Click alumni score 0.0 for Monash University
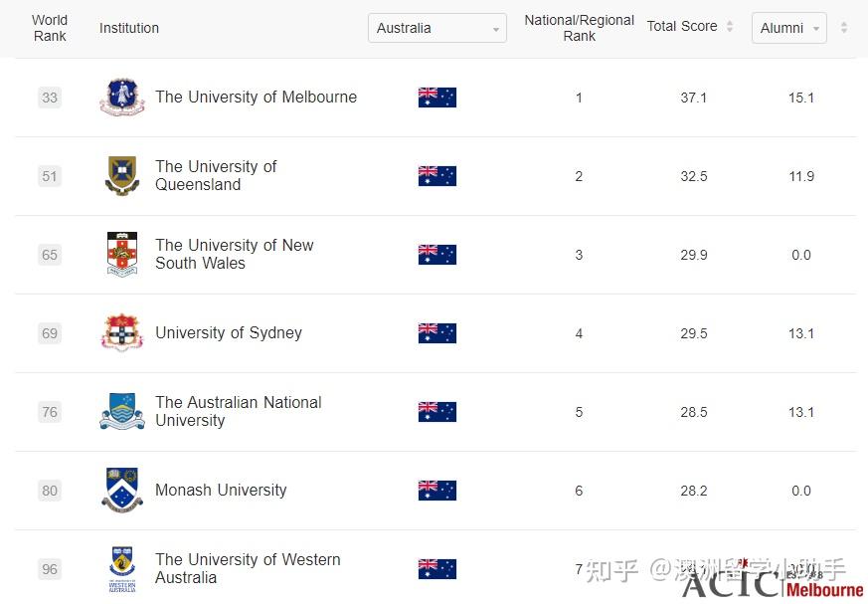The height and width of the screenshot is (604, 868). click(x=801, y=492)
